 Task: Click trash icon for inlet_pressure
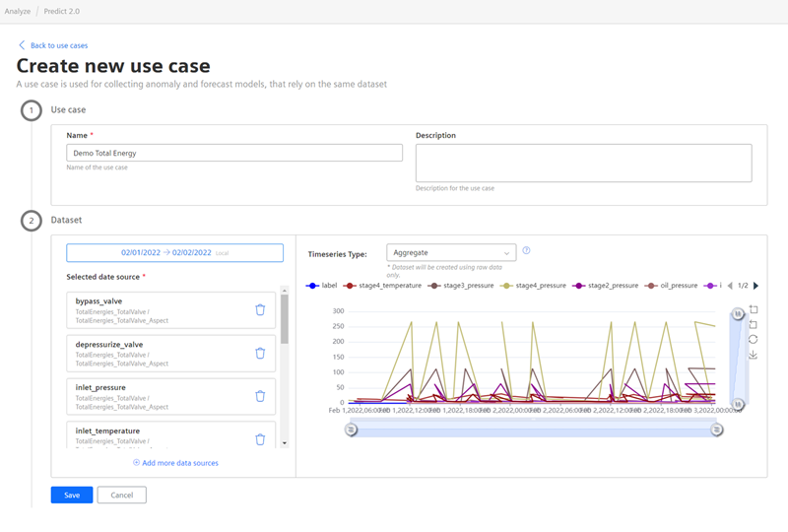[260, 396]
